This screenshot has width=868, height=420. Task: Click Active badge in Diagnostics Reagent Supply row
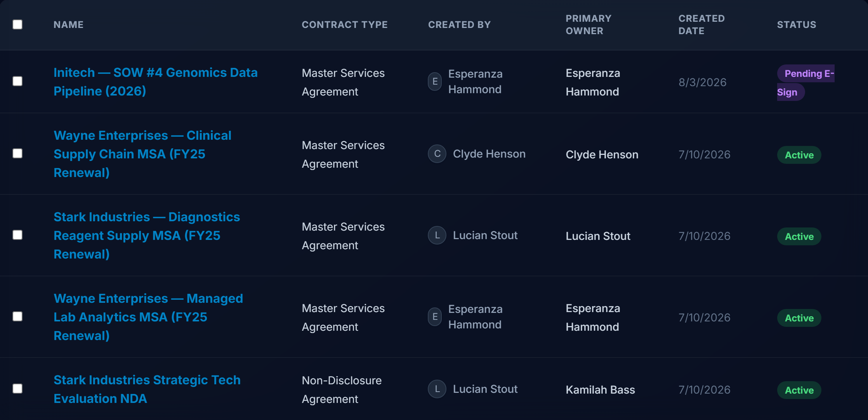click(x=799, y=236)
